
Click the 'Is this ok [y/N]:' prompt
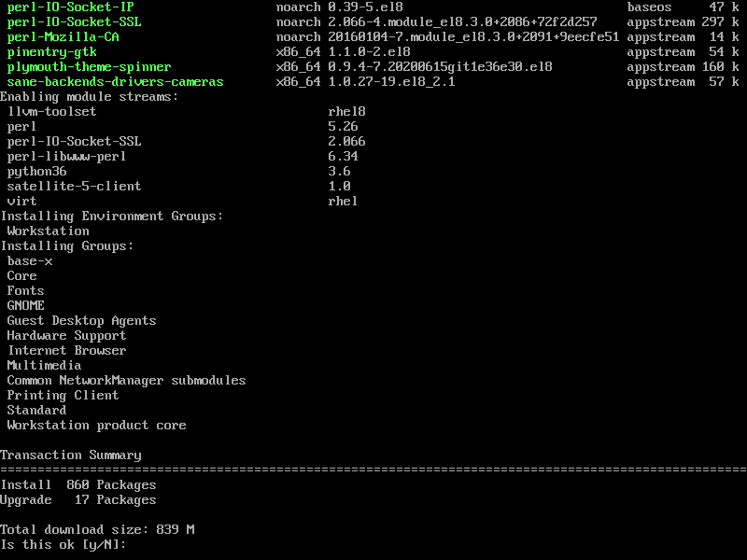point(63,545)
